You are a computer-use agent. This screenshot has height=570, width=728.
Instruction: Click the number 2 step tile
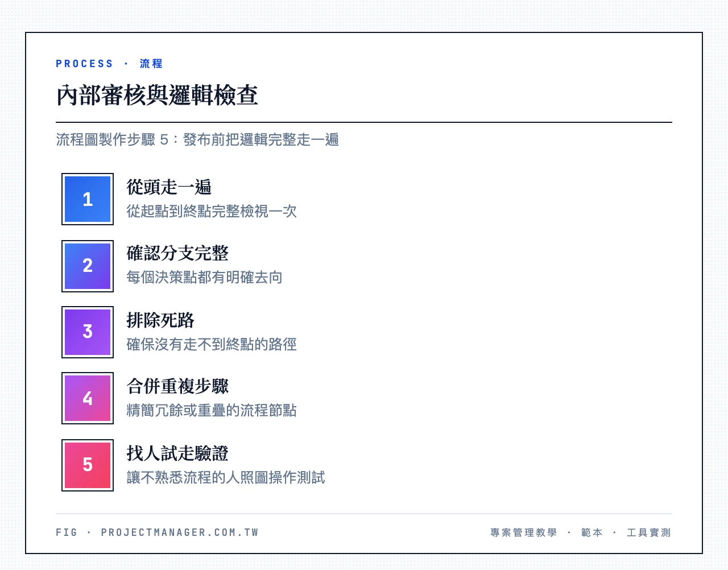[88, 266]
